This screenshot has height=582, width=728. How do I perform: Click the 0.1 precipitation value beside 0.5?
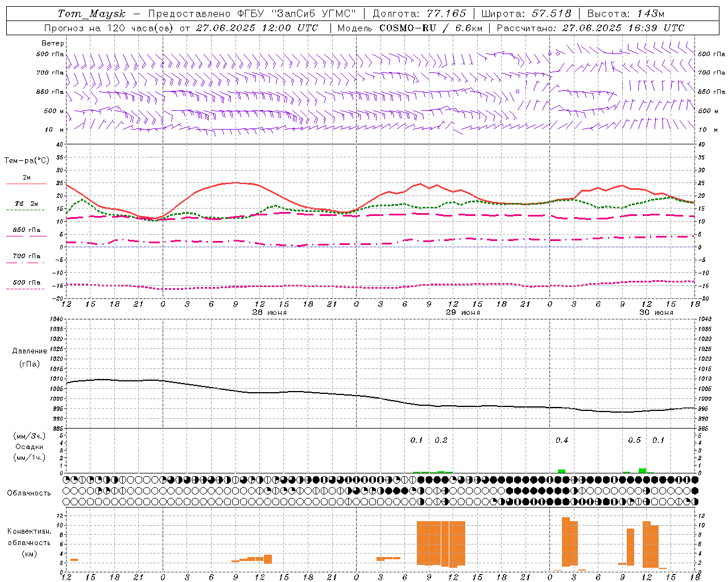coord(658,440)
